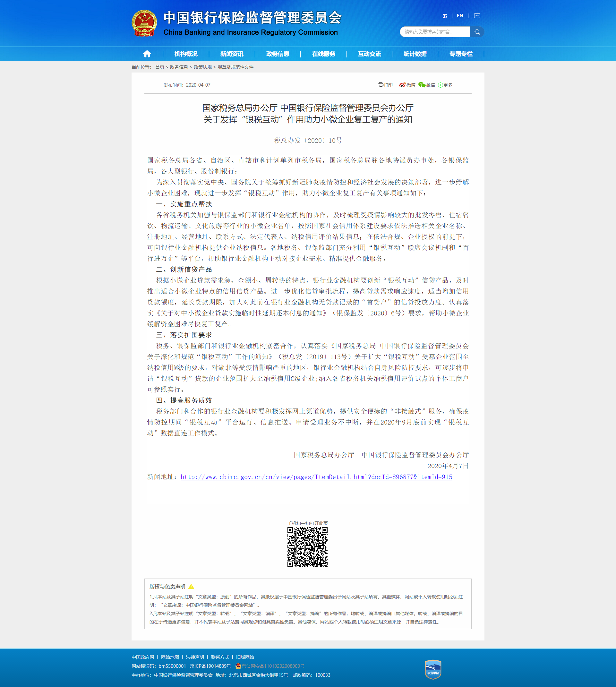This screenshot has width=616, height=687.
Task: Switch to Traditional Chinese via 繁
Action: (x=444, y=16)
